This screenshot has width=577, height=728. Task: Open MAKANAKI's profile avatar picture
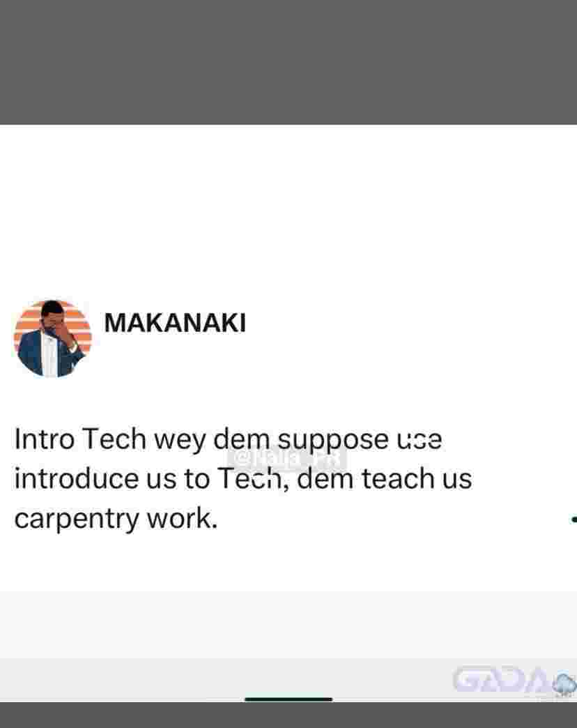pos(52,338)
